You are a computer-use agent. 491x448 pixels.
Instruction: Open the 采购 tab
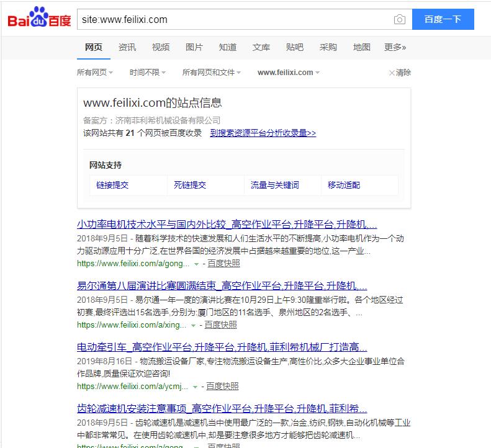pos(328,47)
